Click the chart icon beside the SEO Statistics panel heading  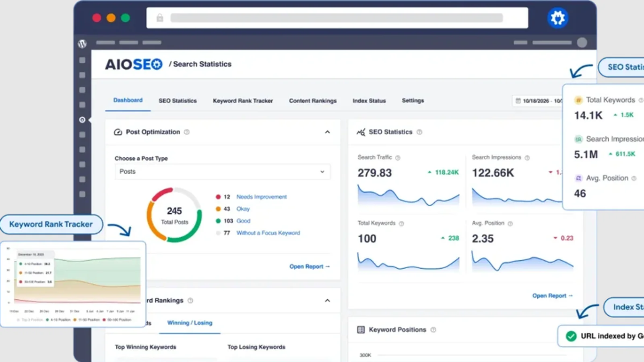pyautogui.click(x=361, y=132)
